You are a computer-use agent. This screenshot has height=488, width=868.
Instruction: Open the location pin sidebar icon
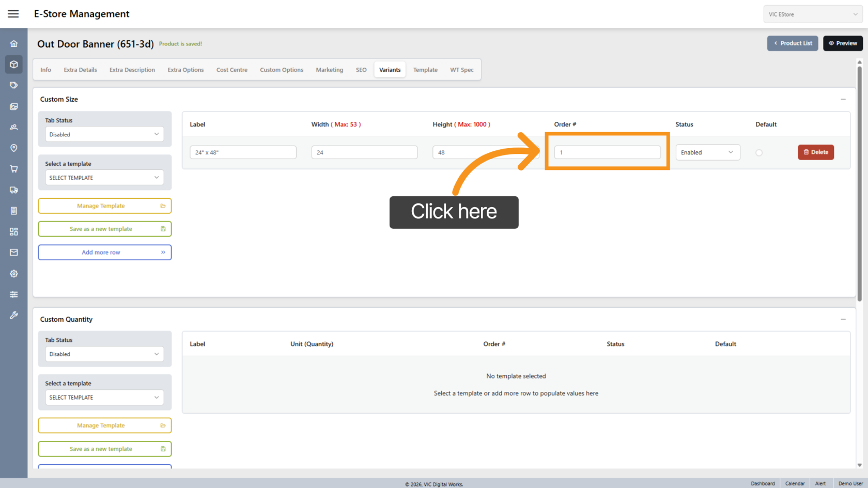[14, 148]
